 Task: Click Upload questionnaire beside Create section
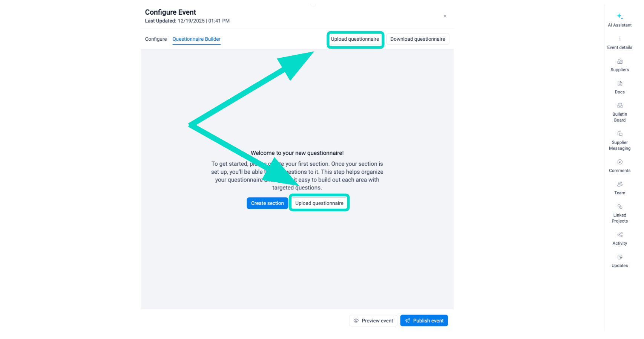[319, 203]
